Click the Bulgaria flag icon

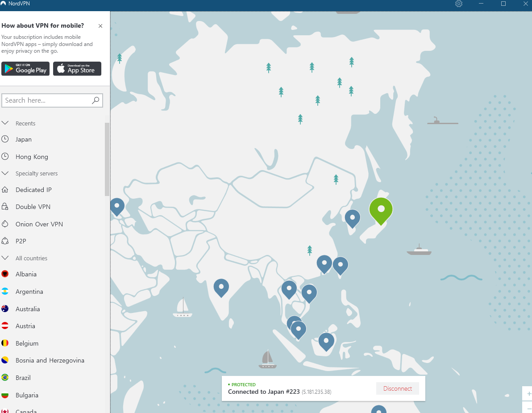tap(5, 395)
